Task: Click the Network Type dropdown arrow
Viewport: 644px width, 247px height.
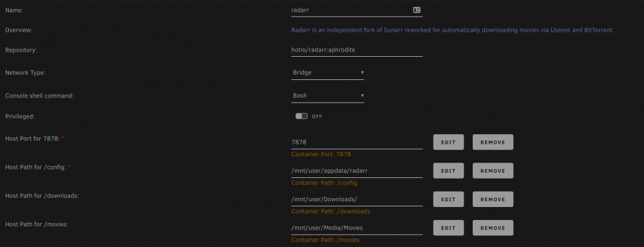Action: tap(362, 72)
